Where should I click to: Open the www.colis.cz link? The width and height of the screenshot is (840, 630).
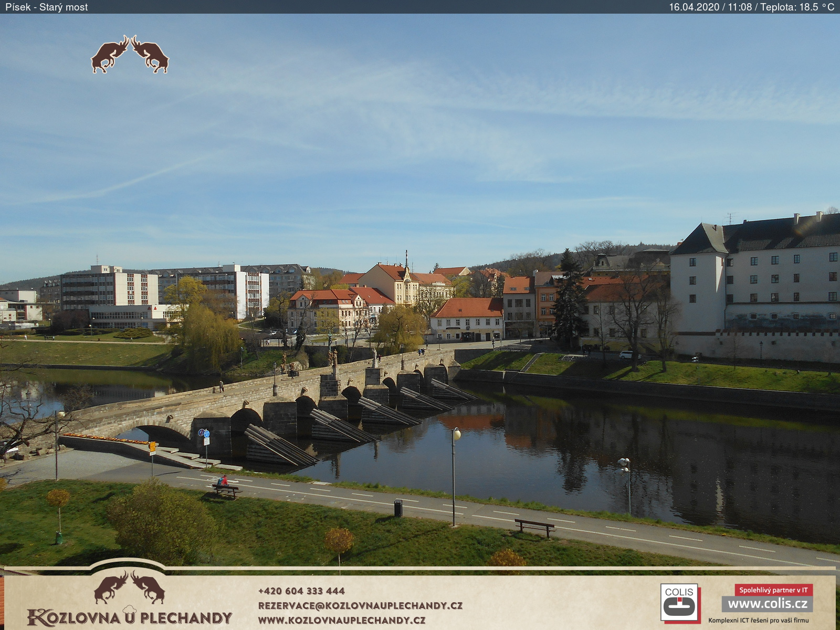767,604
